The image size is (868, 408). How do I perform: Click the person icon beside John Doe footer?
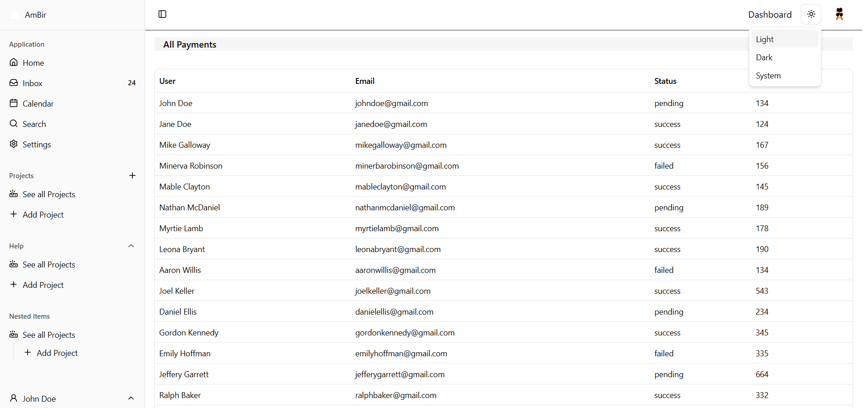pos(14,398)
